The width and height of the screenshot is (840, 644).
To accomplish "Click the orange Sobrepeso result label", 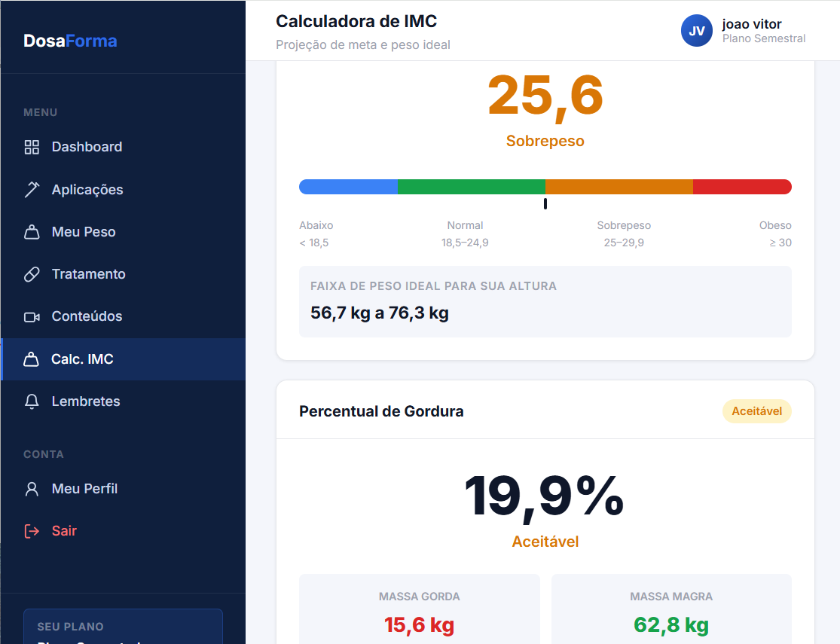I will tap(545, 141).
